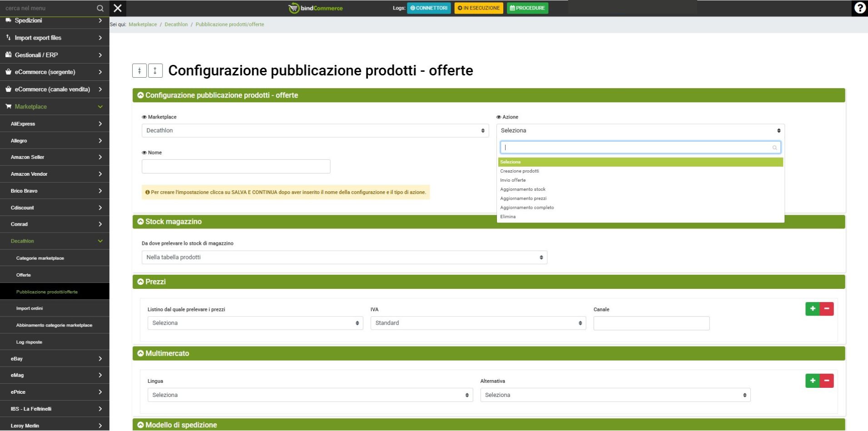Select 'Creazione prodotti' from Azione list
The width and height of the screenshot is (868, 431).
[520, 171]
